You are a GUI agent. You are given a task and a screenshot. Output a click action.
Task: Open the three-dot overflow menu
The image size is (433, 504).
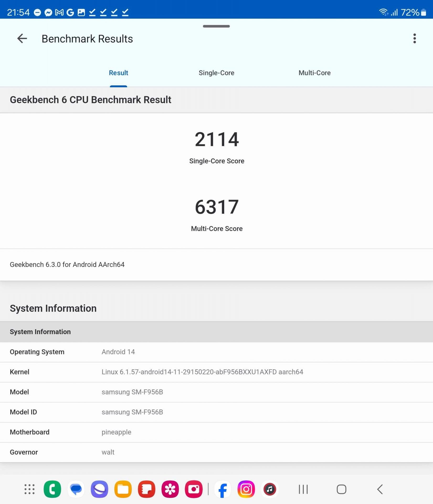click(414, 39)
